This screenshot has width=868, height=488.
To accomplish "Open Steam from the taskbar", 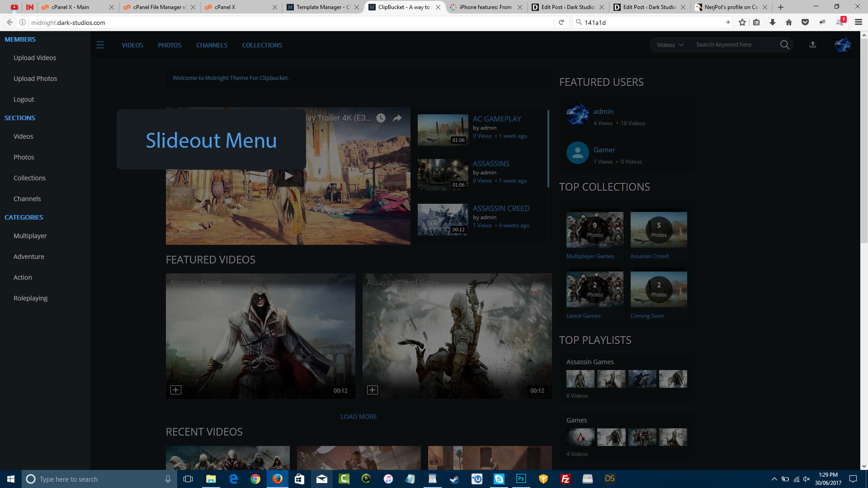I will tap(455, 479).
